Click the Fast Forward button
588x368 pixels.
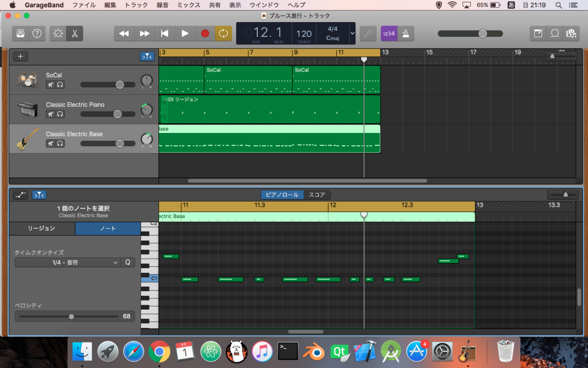pos(145,33)
